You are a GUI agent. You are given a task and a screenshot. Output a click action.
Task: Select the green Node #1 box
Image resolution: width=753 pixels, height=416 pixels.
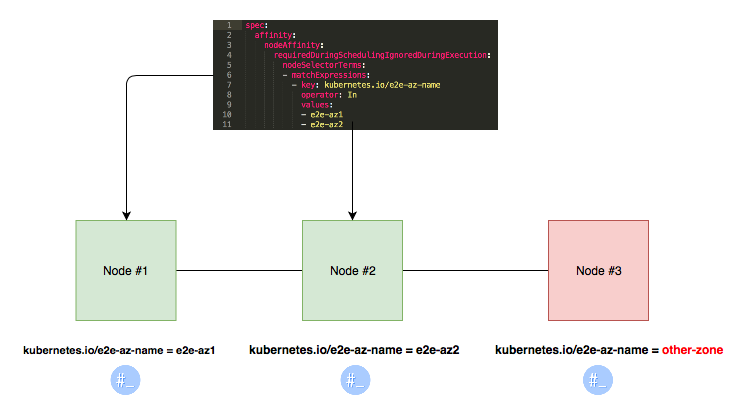point(126,270)
